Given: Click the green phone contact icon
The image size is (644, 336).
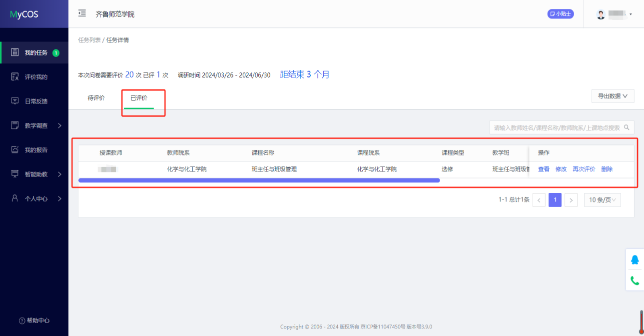Looking at the screenshot, I should [635, 280].
